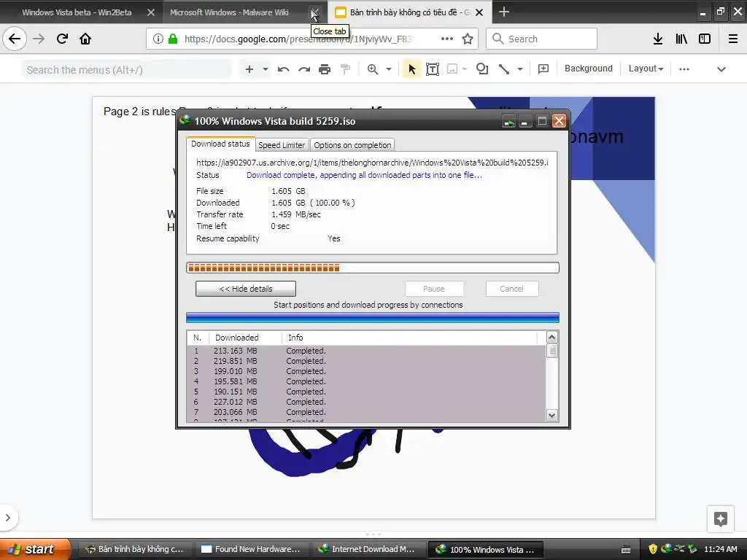Screen dimensions: 747x560
Task: Show site information icon in address bar
Action: point(158,39)
